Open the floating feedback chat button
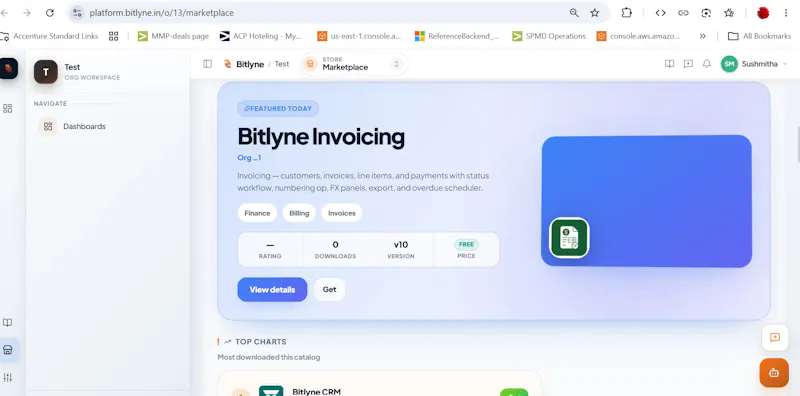 click(774, 338)
